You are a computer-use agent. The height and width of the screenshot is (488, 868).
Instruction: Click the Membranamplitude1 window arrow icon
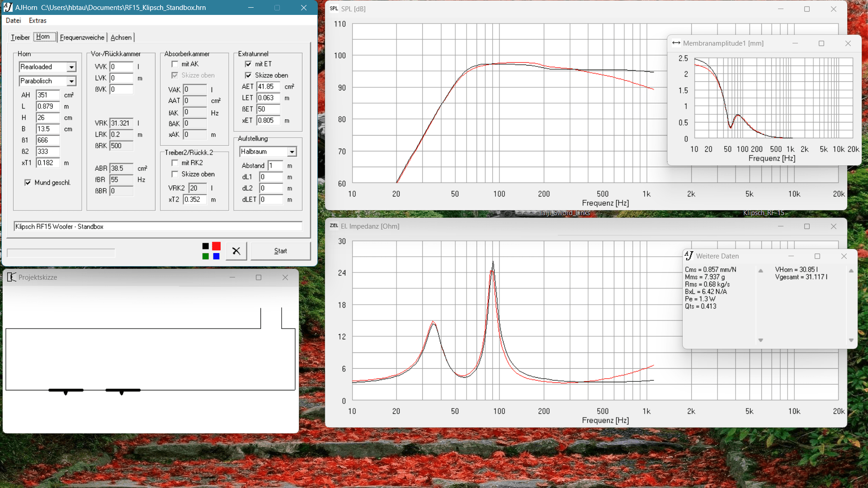coord(676,43)
